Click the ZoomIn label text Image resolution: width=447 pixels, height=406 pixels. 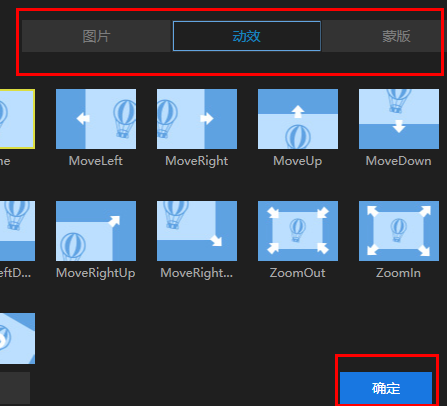pos(398,273)
